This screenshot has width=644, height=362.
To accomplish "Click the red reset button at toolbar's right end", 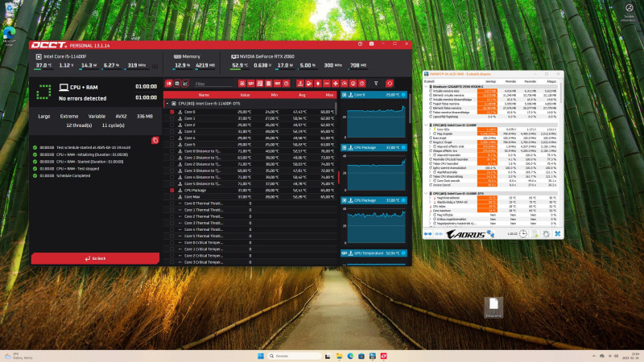I will [x=390, y=84].
